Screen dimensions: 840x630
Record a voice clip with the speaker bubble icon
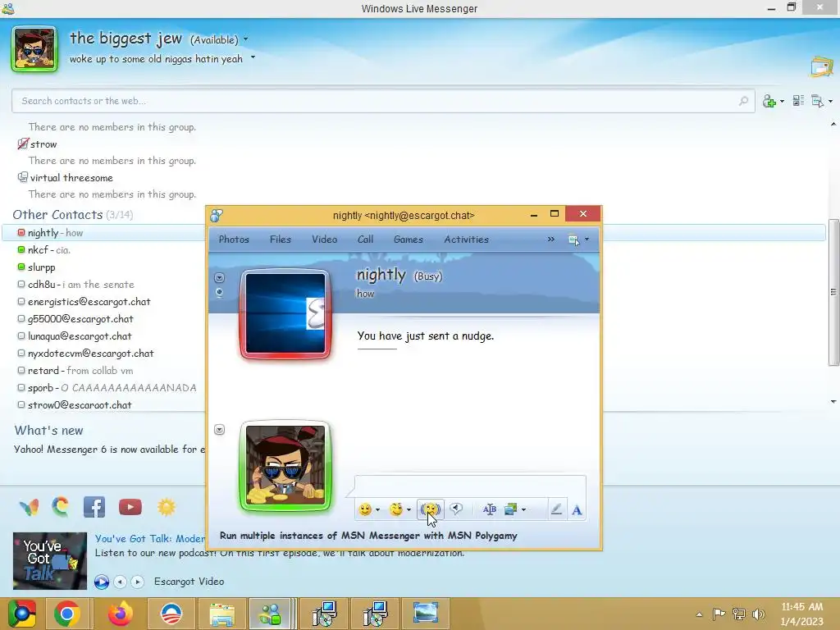456,509
